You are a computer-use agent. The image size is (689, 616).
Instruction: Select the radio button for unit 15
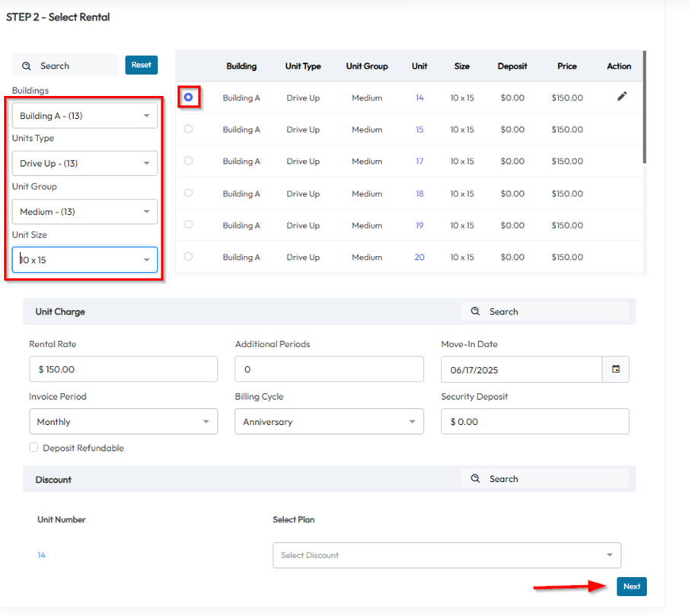(188, 129)
